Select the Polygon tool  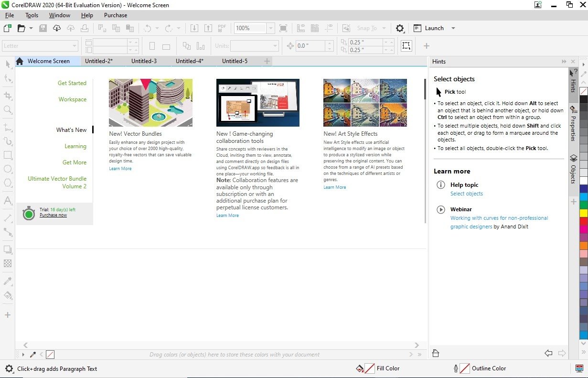click(x=8, y=183)
